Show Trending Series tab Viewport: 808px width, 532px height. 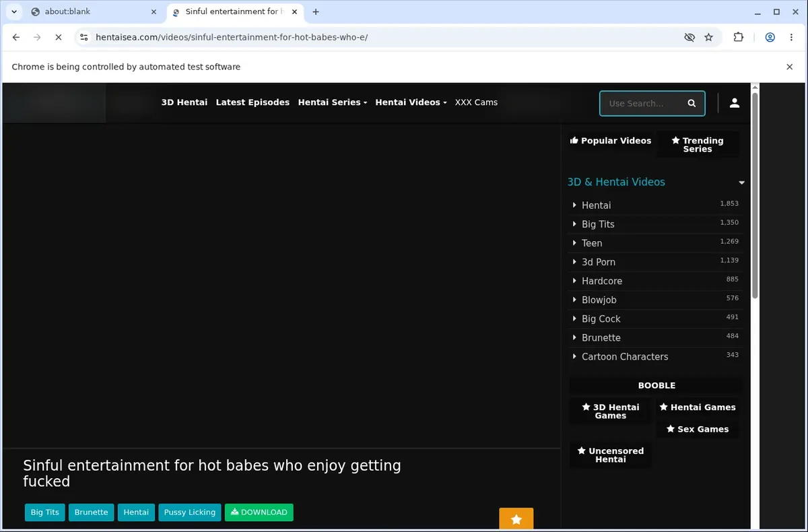coord(698,145)
